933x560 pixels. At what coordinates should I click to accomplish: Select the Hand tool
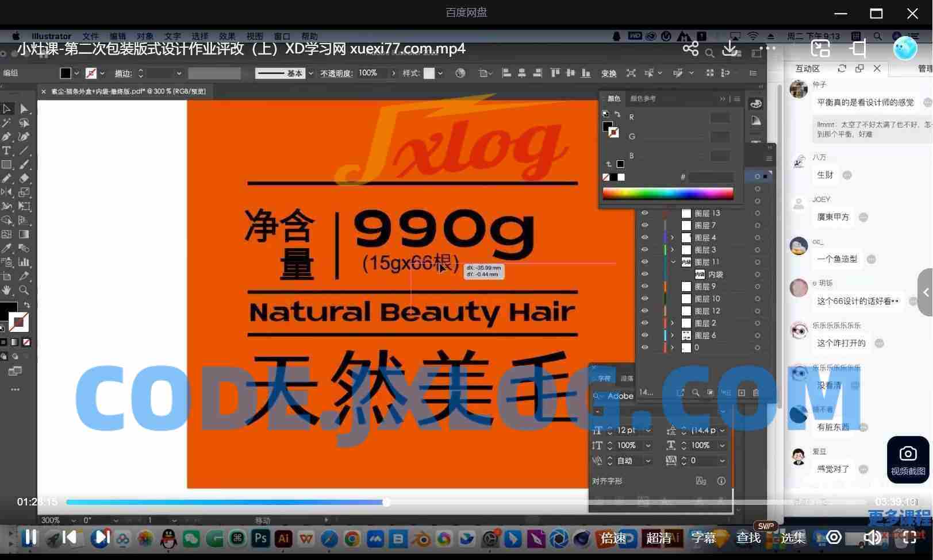[7, 290]
